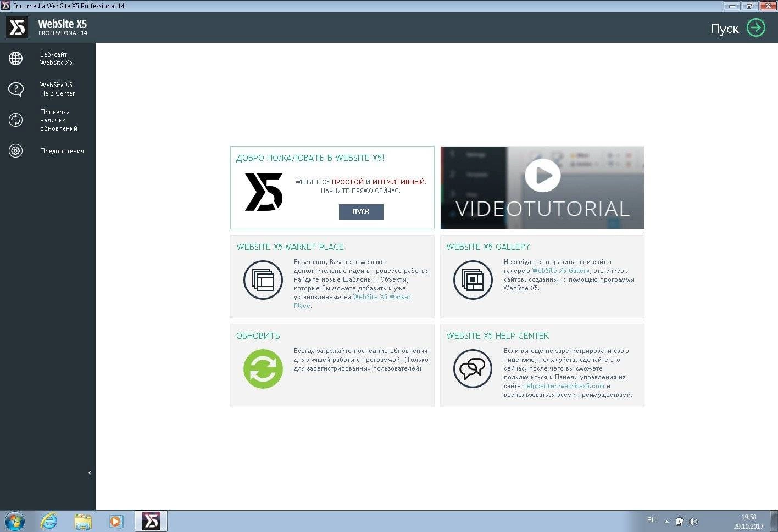Click the green Обновить refresh icon
This screenshot has height=532, width=778.
(x=263, y=369)
